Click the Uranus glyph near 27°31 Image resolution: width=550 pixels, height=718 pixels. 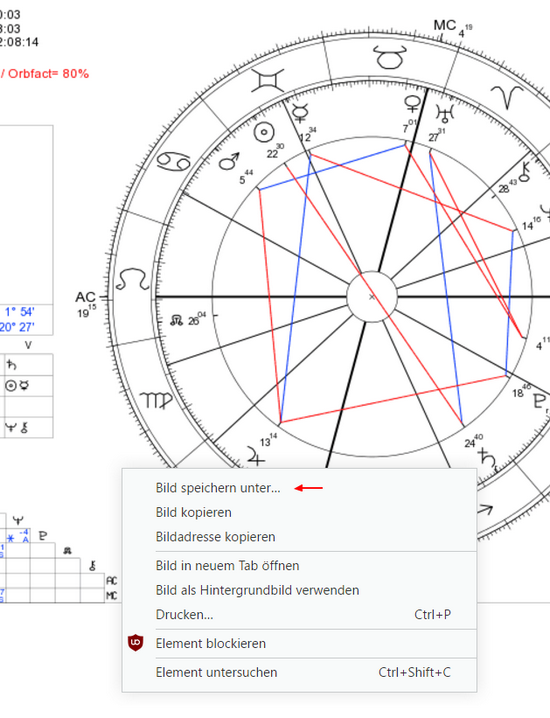444,114
